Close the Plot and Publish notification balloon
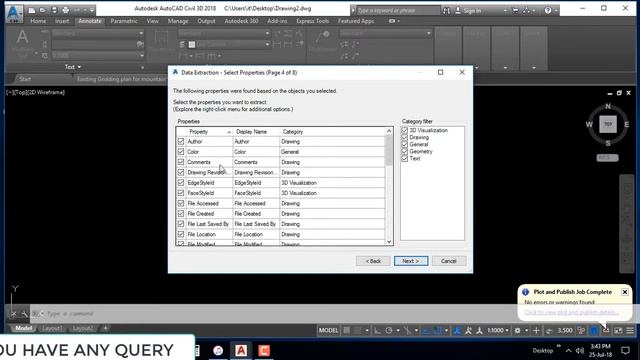 pos(624,292)
